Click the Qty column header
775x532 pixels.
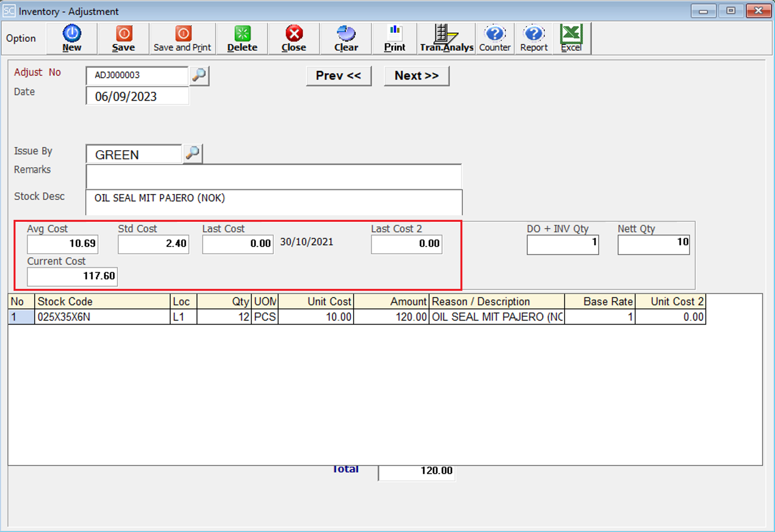click(x=224, y=301)
